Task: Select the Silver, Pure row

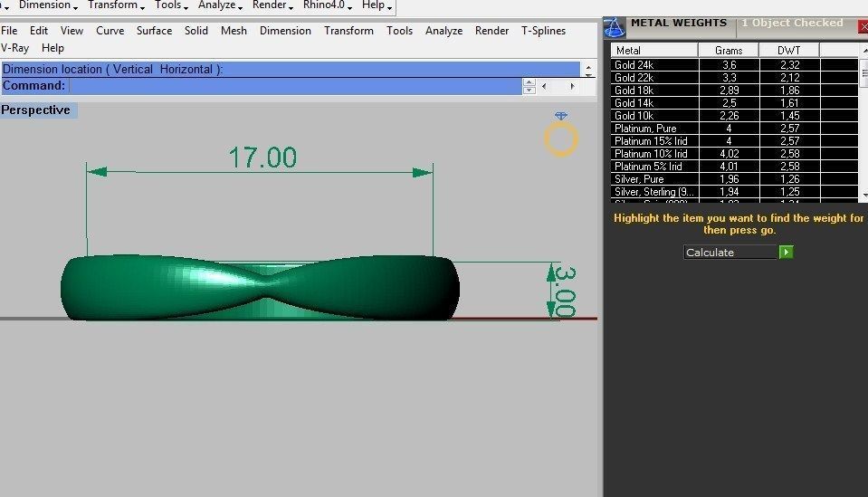Action: click(735, 179)
